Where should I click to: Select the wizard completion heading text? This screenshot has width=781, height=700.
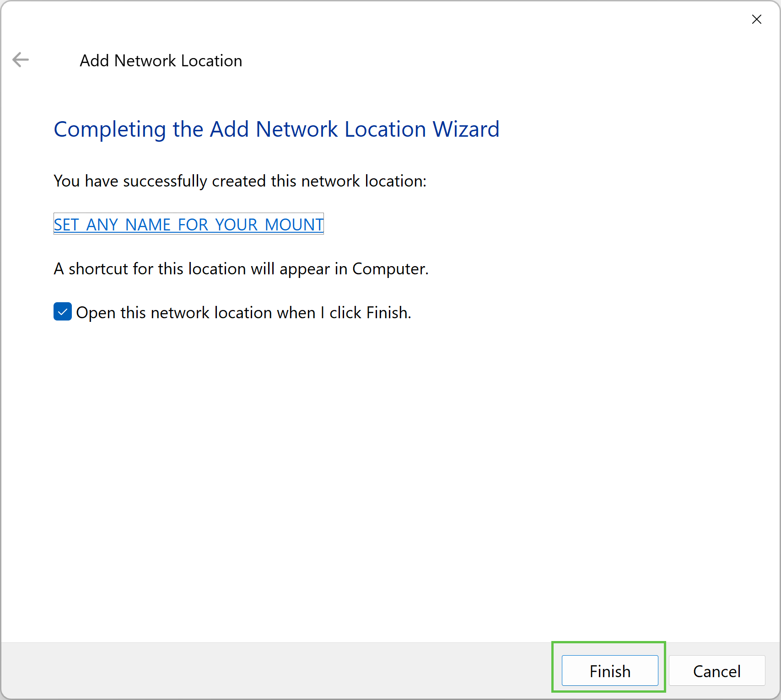point(276,129)
